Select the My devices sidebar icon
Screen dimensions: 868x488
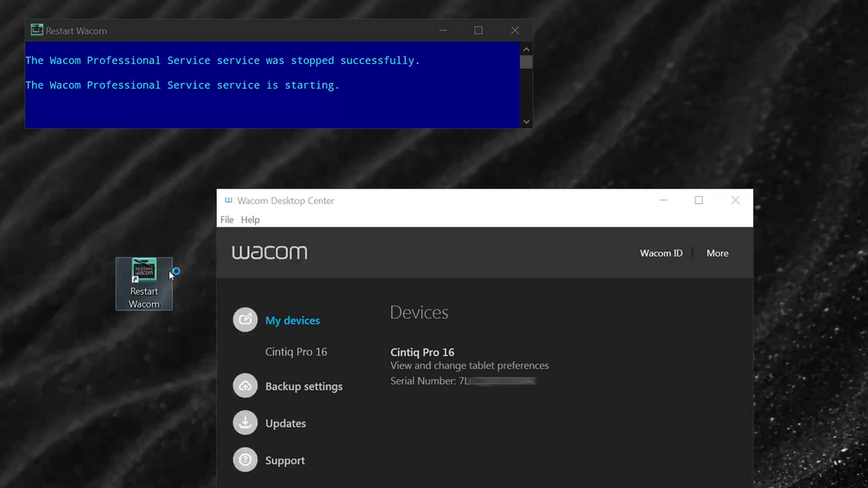(245, 320)
